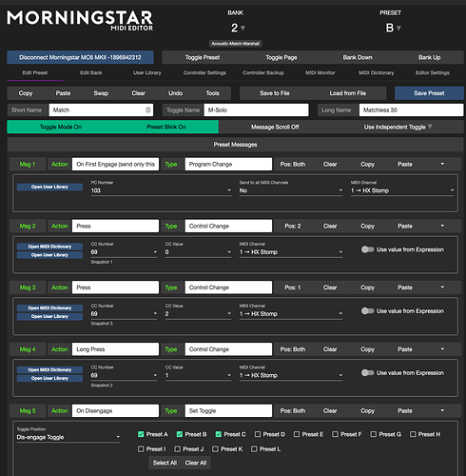The height and width of the screenshot is (476, 466).
Task: Toggle Msg 3 Use value from Expression
Action: coord(367,311)
